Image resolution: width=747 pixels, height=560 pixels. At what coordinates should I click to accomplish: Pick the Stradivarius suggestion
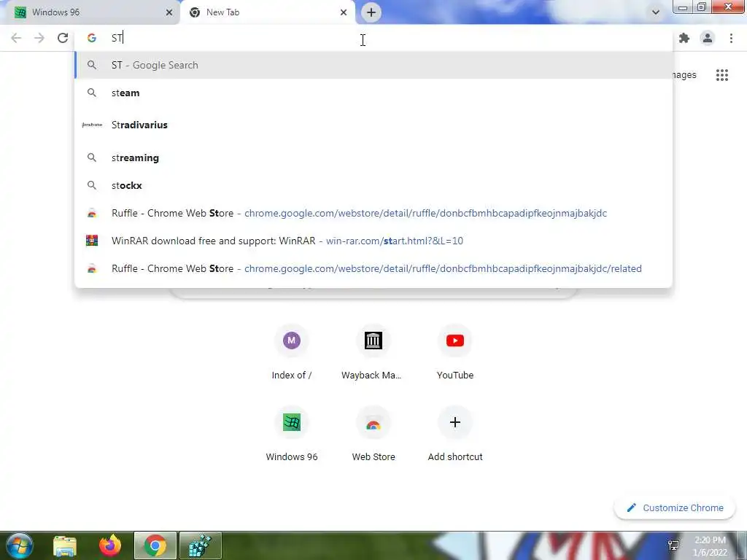(373, 125)
